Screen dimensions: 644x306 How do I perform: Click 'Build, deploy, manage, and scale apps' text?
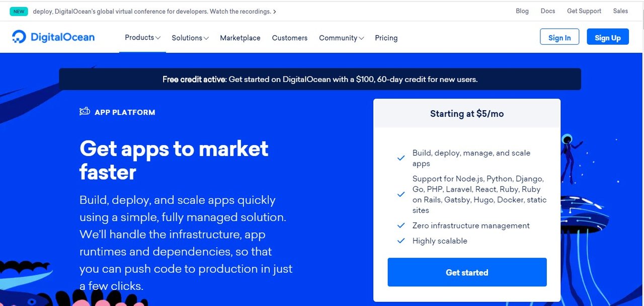point(471,158)
